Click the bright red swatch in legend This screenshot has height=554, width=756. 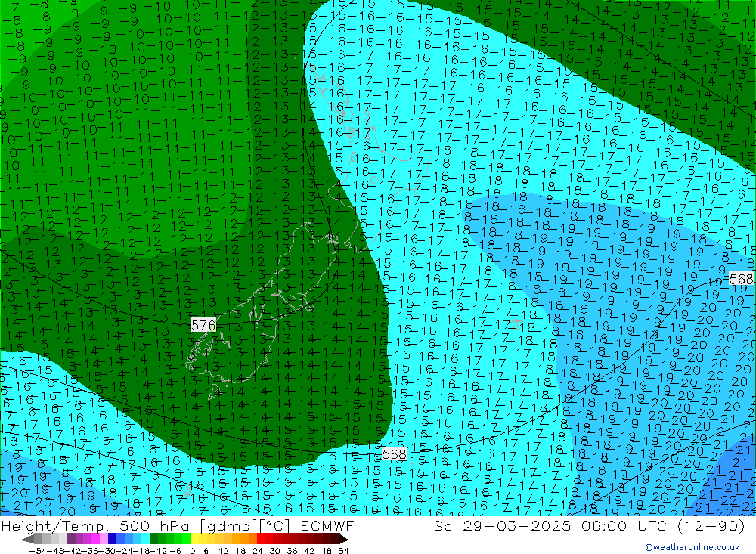(x=265, y=539)
